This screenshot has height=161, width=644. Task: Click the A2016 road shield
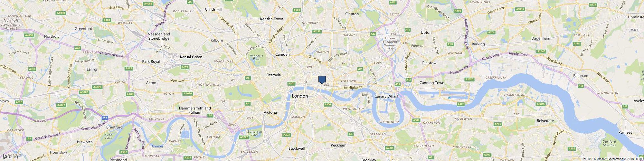541,104
